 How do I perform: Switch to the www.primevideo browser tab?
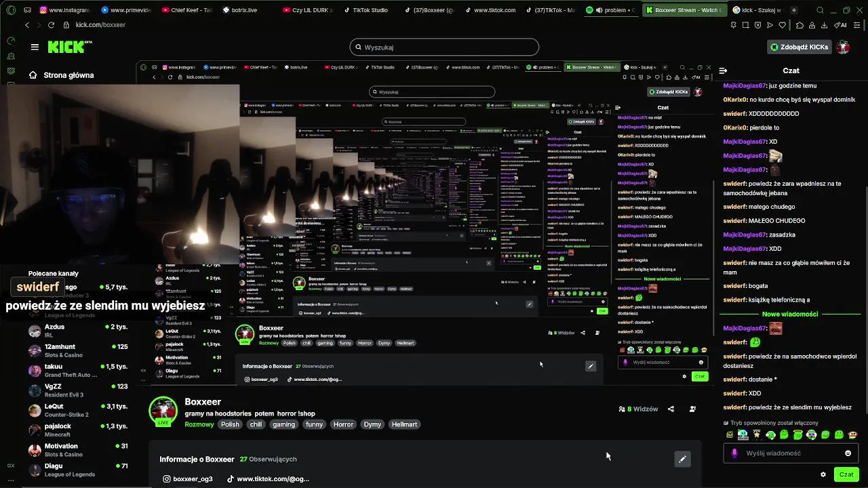(x=127, y=10)
